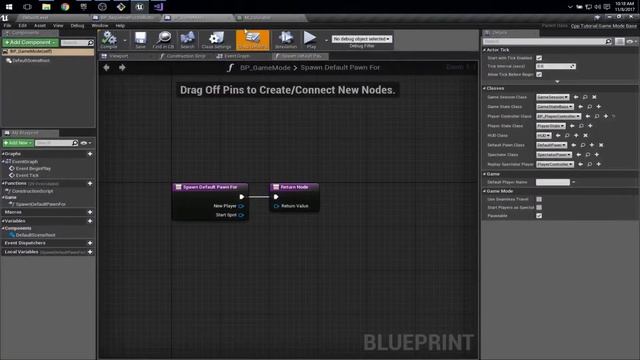Screen dimensions: 640x360
Task: Browse to Game Session Class asset icon
Action: pos(585,97)
